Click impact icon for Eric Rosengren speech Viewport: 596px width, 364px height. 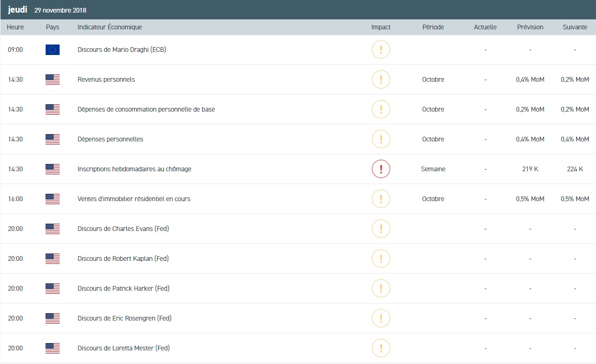point(381,318)
